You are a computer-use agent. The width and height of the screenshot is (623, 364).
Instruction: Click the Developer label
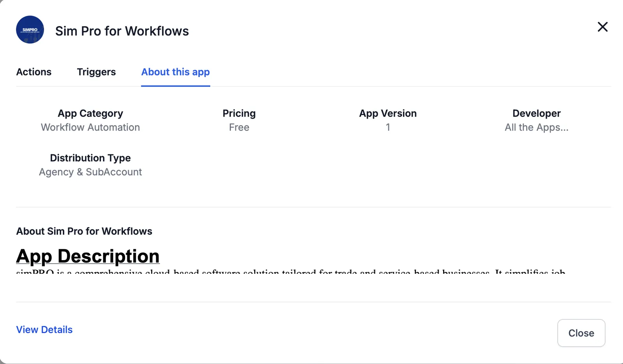tap(537, 114)
